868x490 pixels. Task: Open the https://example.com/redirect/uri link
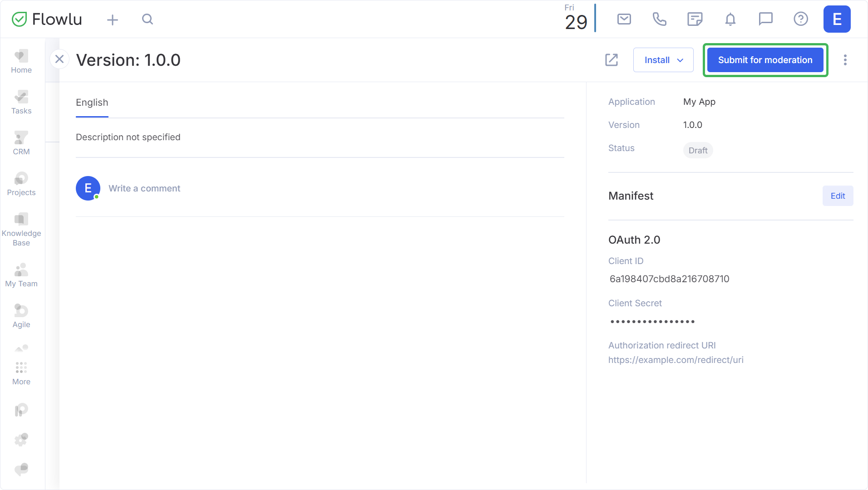pyautogui.click(x=676, y=360)
